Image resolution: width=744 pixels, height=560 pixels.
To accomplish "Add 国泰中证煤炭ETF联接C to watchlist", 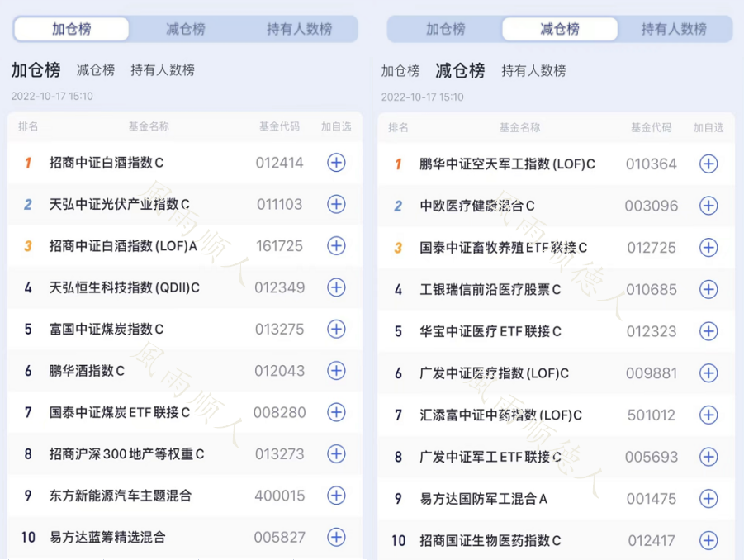I will (x=336, y=412).
